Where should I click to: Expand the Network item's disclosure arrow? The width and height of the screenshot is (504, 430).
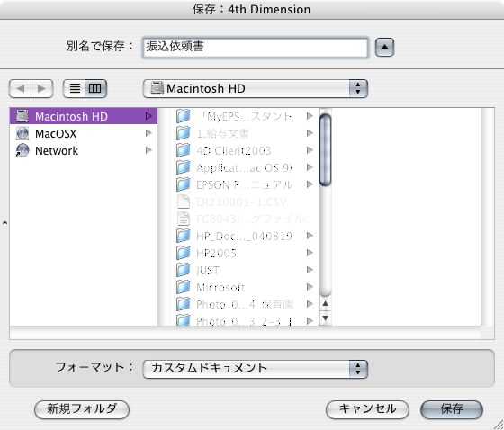(x=148, y=150)
